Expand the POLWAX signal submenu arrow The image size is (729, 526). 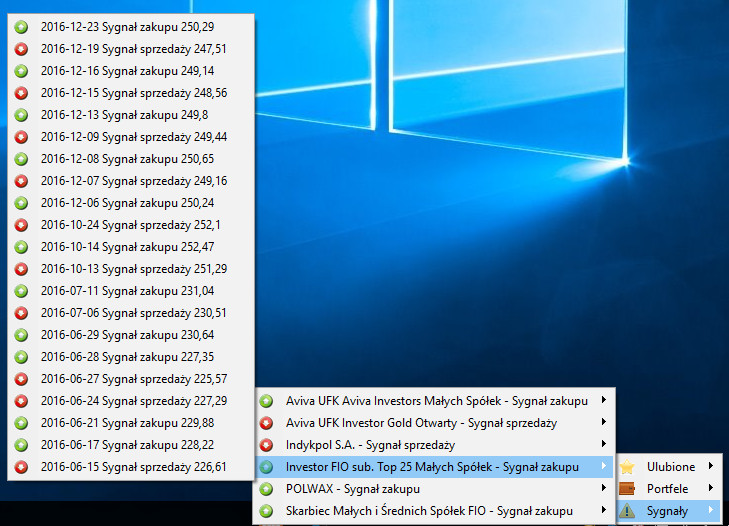coord(603,489)
